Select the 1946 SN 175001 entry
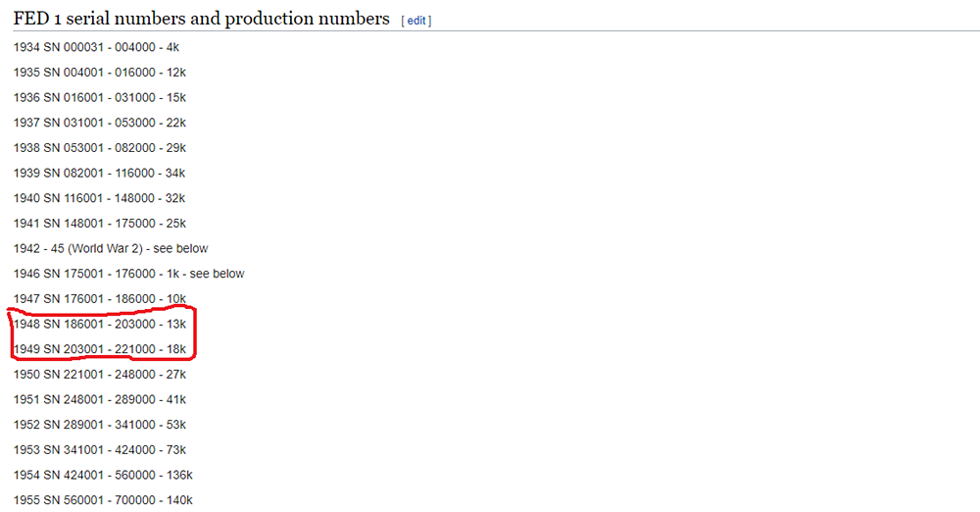Image resolution: width=980 pixels, height=512 pixels. coord(128,274)
